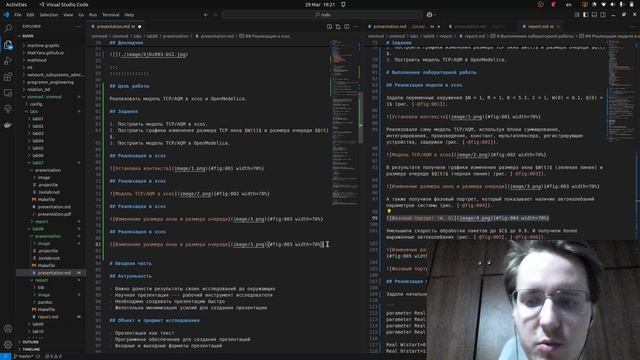Click the master branch in status bar
Image resolution: width=640 pixels, height=360 pixels.
coord(25,356)
